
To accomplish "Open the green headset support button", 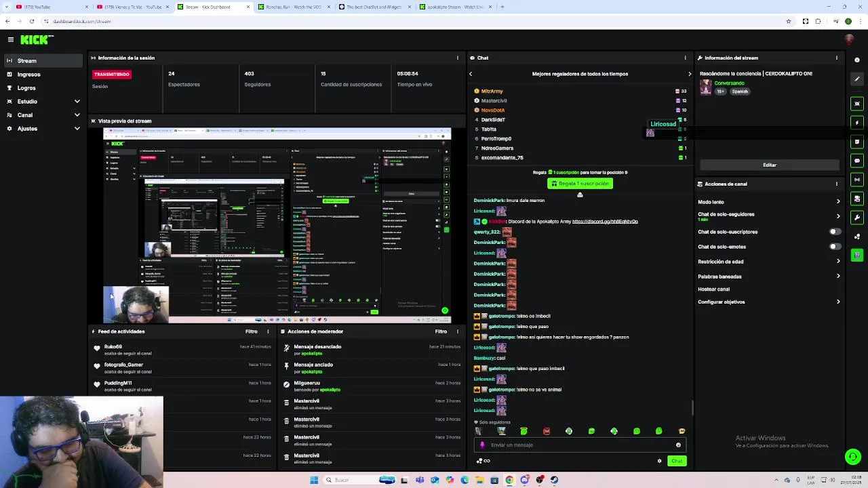I will pyautogui.click(x=853, y=457).
